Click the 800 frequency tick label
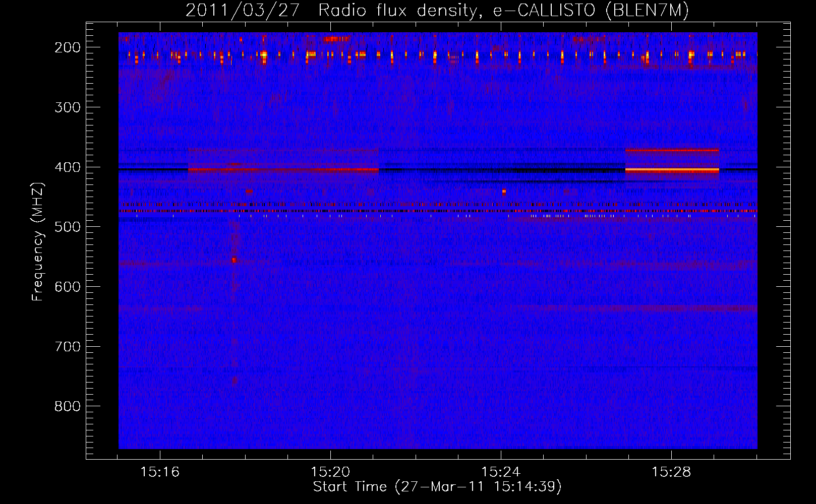The image size is (816, 504). click(68, 406)
